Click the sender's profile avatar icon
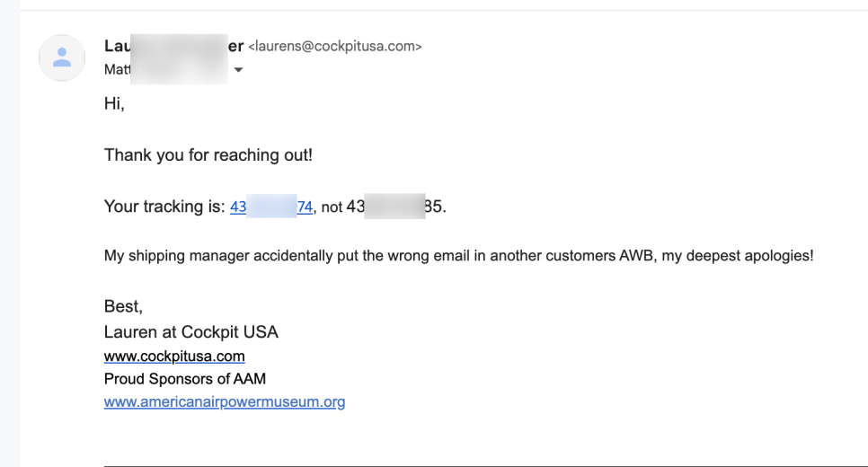 62,57
